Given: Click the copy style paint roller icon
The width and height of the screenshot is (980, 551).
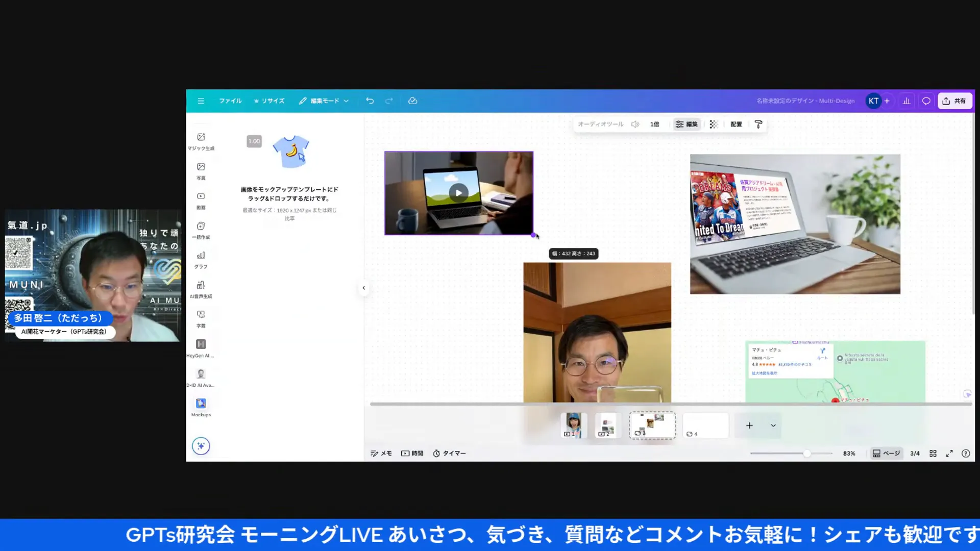Looking at the screenshot, I should tap(758, 124).
